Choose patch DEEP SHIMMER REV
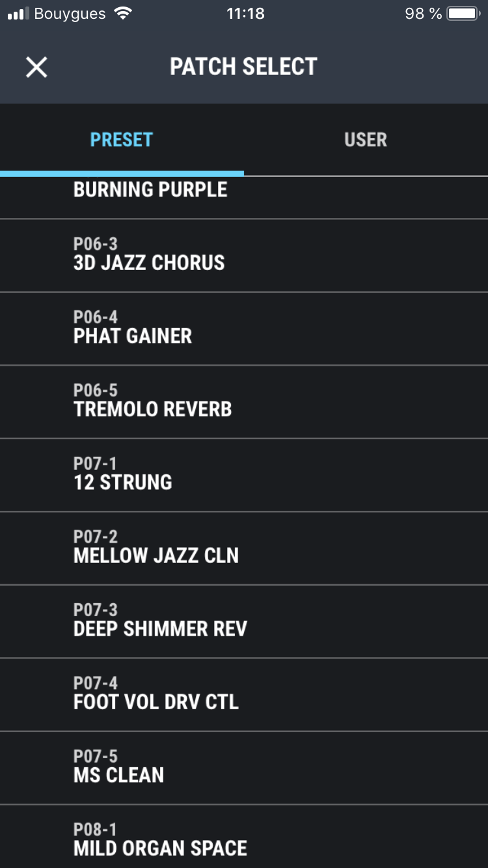The width and height of the screenshot is (488, 868). (160, 621)
